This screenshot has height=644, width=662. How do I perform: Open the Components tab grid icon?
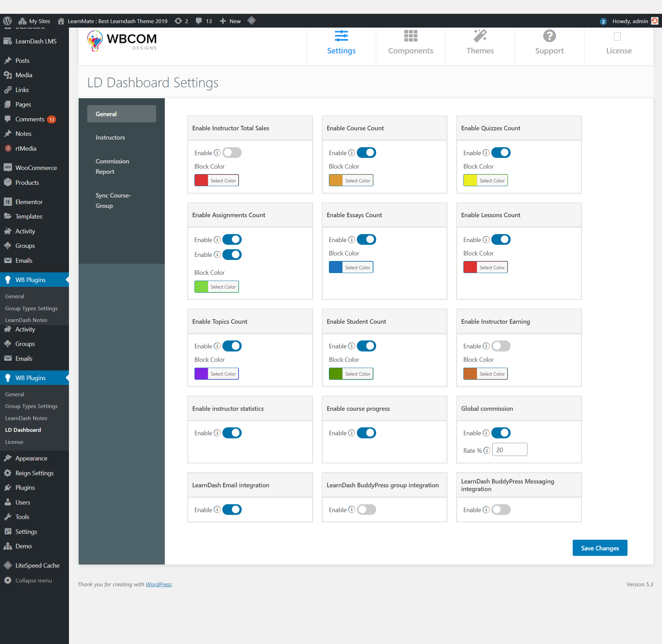coord(410,36)
